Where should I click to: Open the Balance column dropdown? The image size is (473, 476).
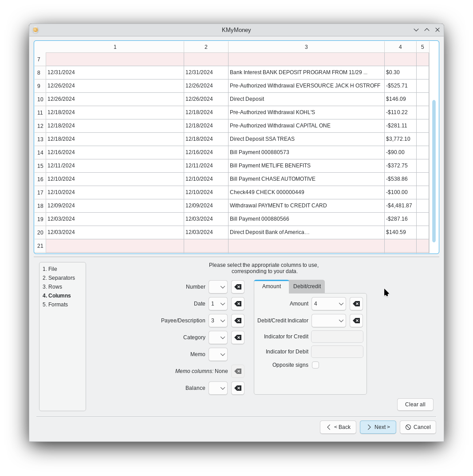(x=218, y=388)
